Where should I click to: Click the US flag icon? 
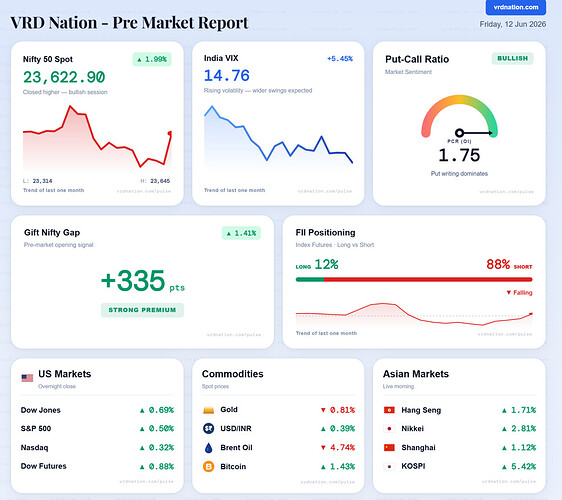[27, 378]
